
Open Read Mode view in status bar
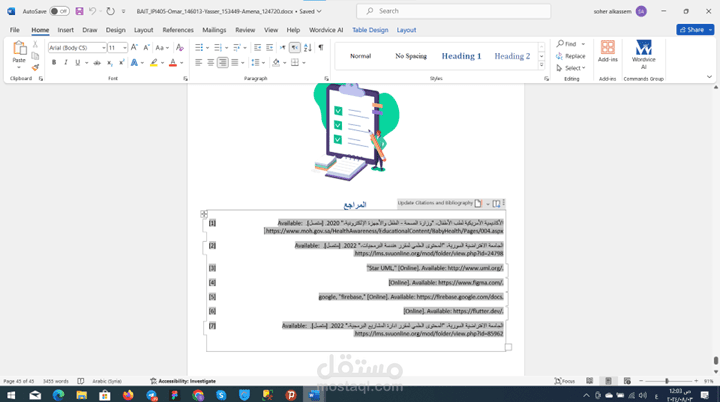click(590, 381)
